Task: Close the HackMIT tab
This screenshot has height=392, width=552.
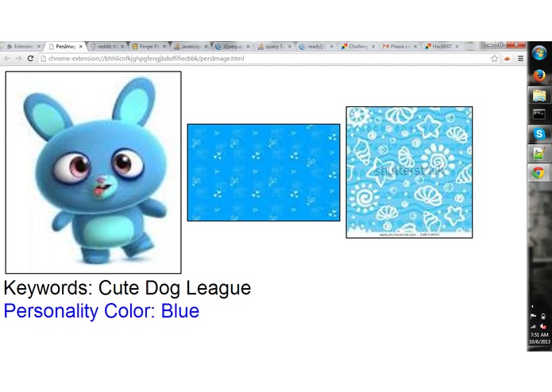Action: tap(457, 46)
